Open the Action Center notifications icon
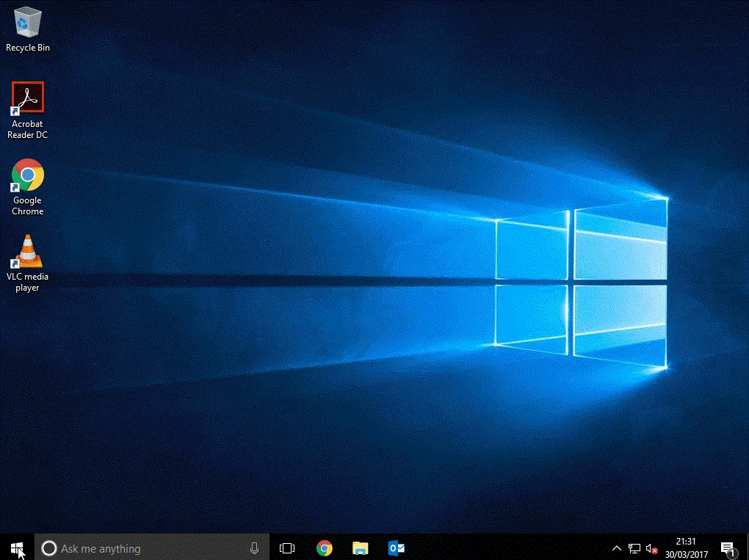 pos(728,548)
